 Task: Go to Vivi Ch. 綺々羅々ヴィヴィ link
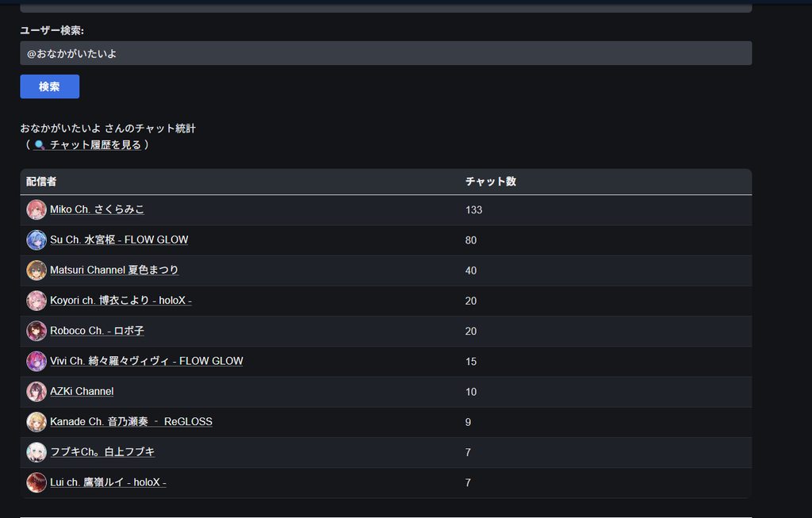(147, 361)
